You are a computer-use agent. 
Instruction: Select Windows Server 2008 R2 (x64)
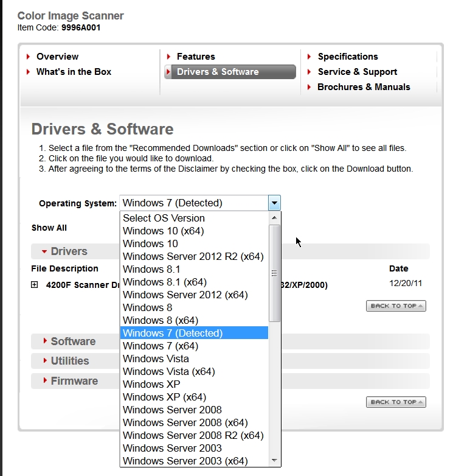(x=193, y=435)
